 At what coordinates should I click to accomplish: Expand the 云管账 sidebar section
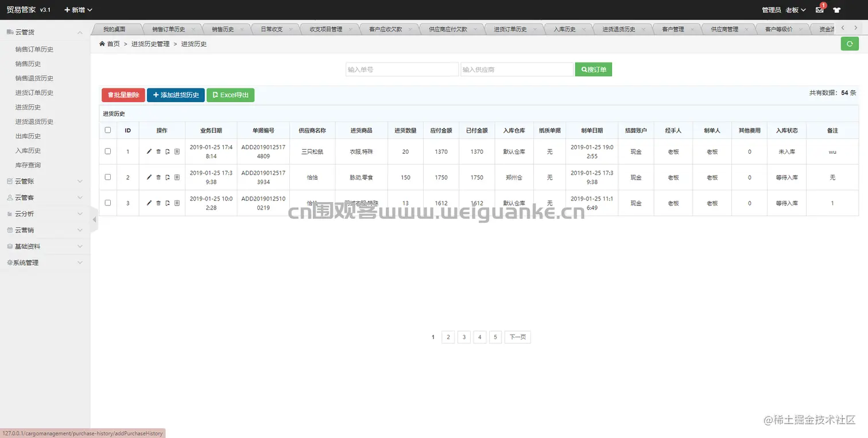click(45, 181)
